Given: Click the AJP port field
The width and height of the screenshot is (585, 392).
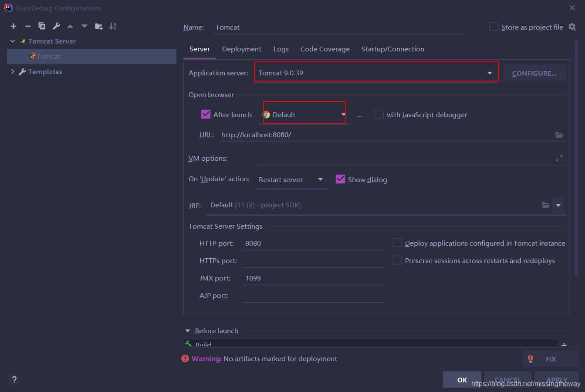Looking at the screenshot, I should [314, 295].
